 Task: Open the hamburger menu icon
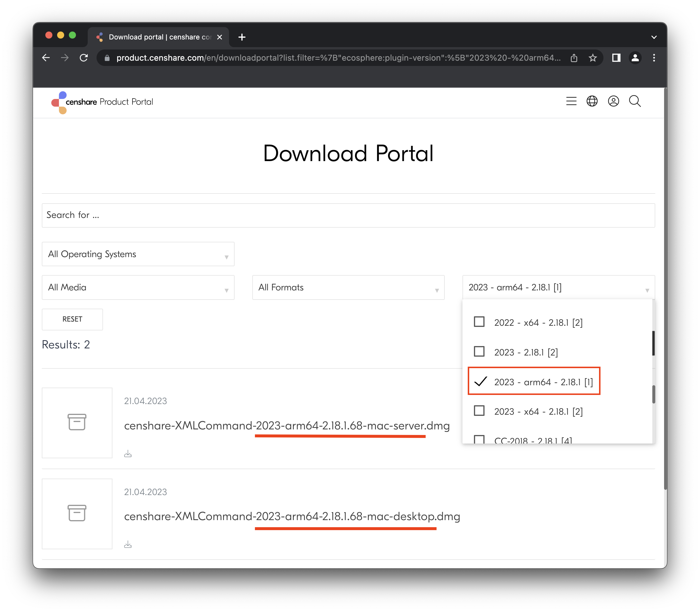pyautogui.click(x=571, y=101)
